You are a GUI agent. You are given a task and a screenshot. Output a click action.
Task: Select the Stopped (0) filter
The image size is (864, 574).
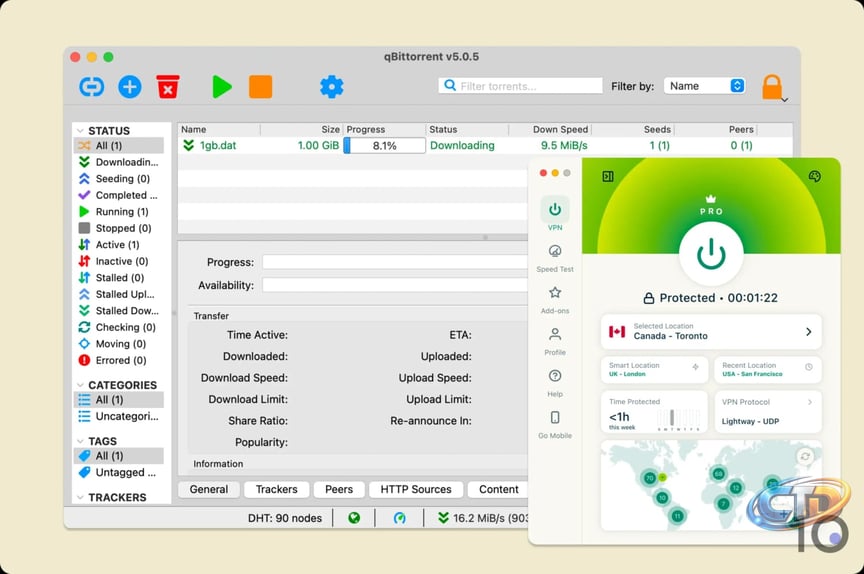coord(118,228)
